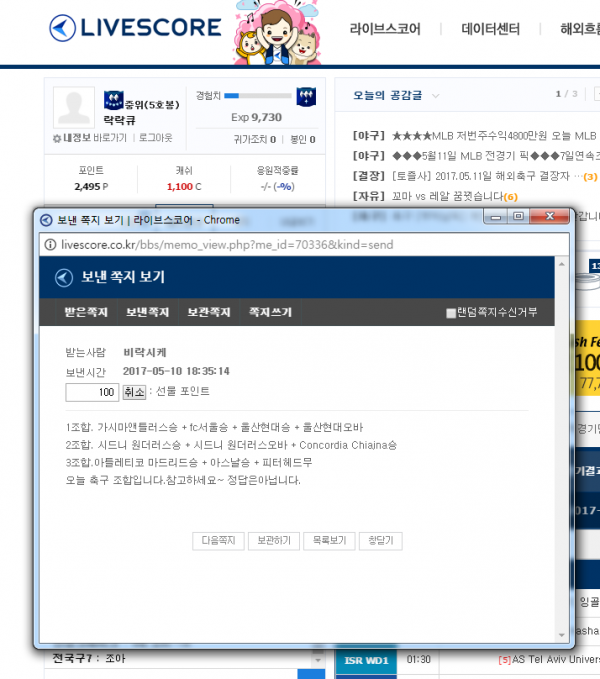
Task: Open the 전국구7 : 조아 dropdown arrow
Action: pos(318,660)
